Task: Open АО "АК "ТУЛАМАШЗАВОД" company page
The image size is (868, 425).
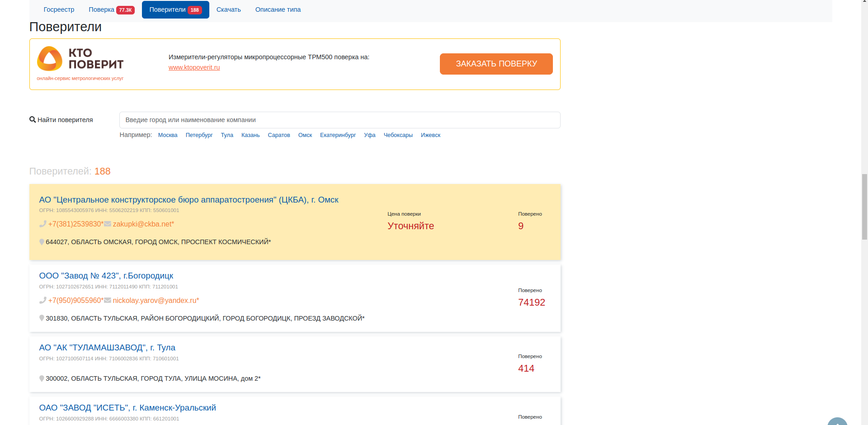Action: point(107,348)
